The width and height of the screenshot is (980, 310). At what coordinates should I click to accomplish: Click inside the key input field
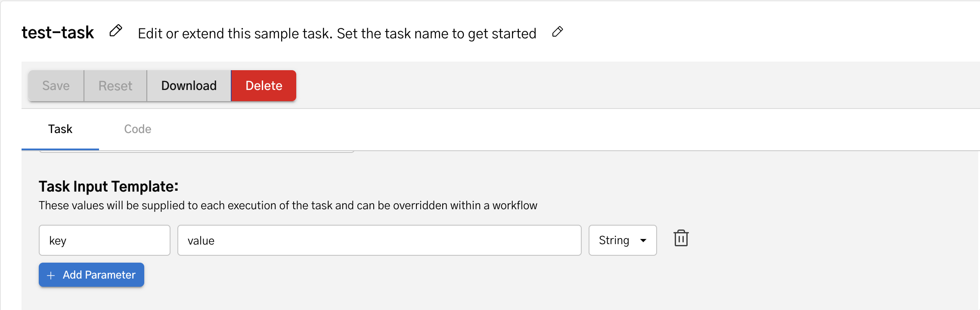[104, 240]
